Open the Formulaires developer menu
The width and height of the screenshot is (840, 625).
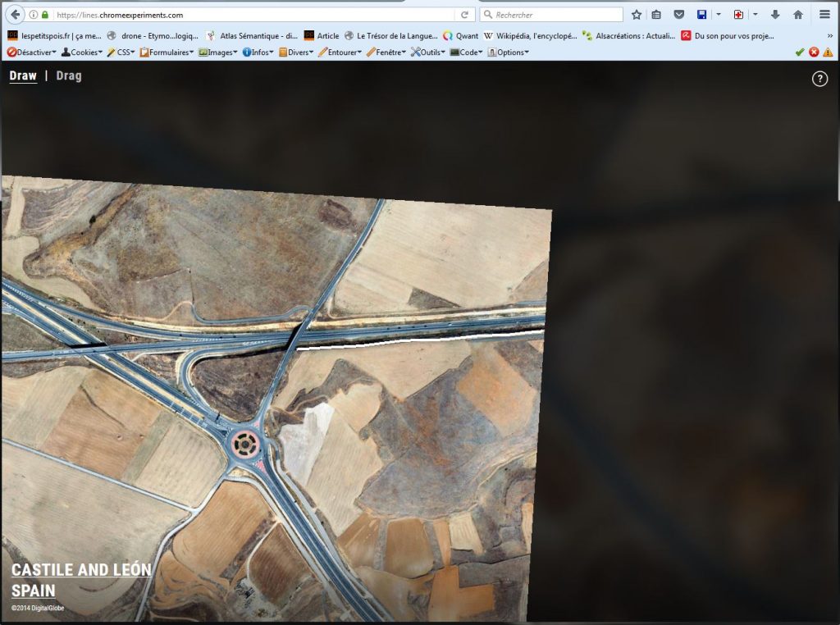point(166,52)
